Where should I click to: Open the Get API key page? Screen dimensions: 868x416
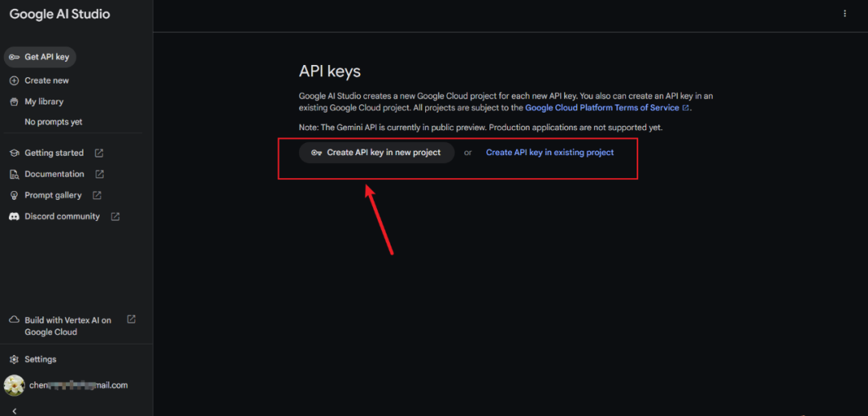[x=40, y=57]
